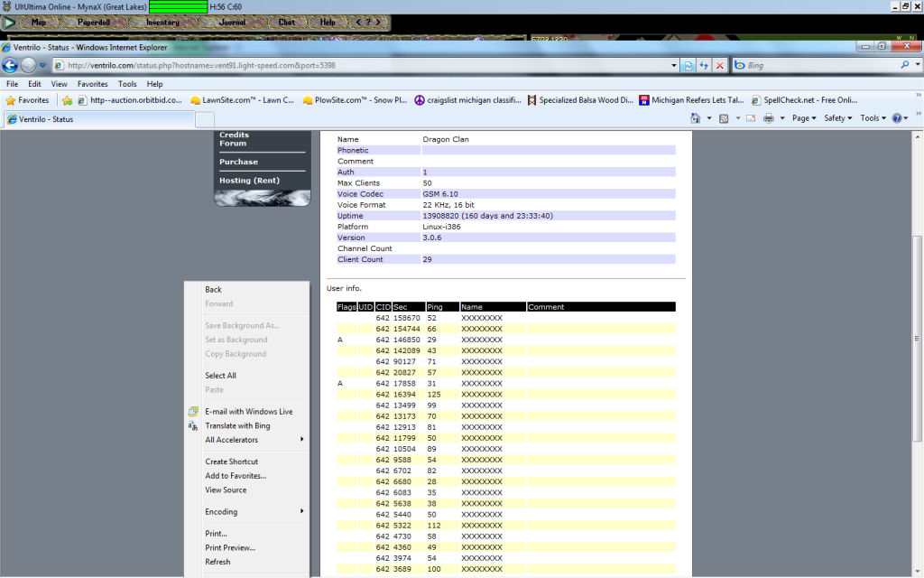This screenshot has height=578, width=924.
Task: Open Favorites center with the star button
Action: [x=28, y=100]
